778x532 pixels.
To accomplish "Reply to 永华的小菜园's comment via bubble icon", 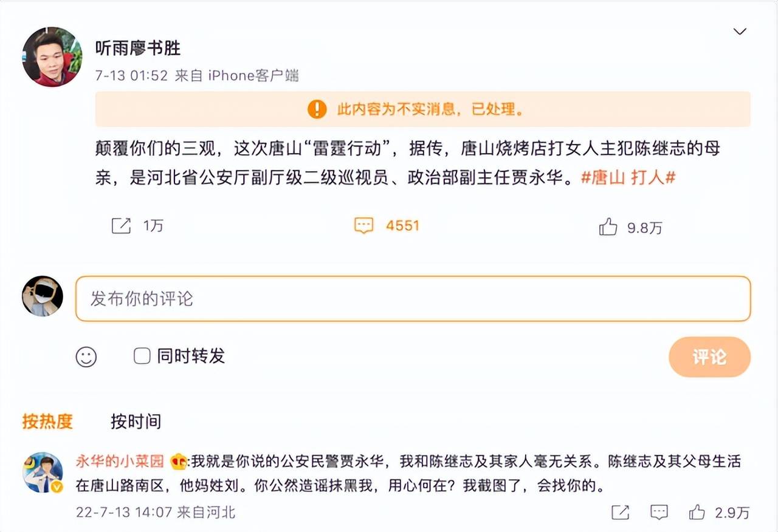I will point(658,512).
